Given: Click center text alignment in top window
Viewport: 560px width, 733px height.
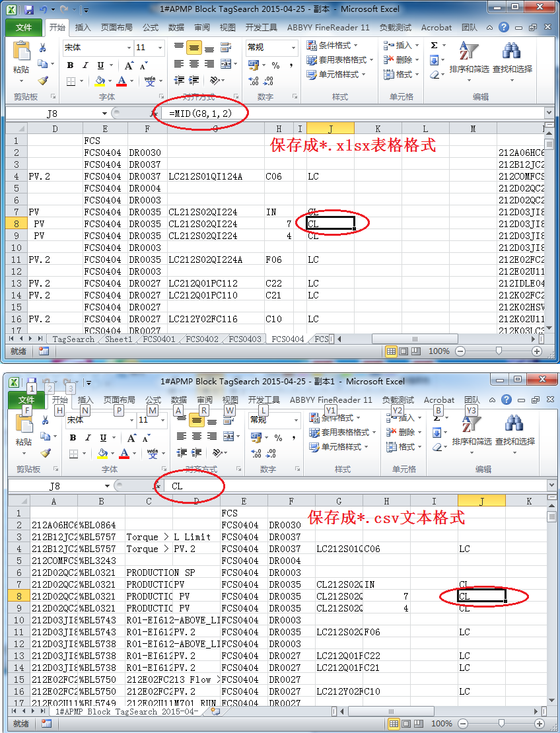Looking at the screenshot, I should 194,64.
